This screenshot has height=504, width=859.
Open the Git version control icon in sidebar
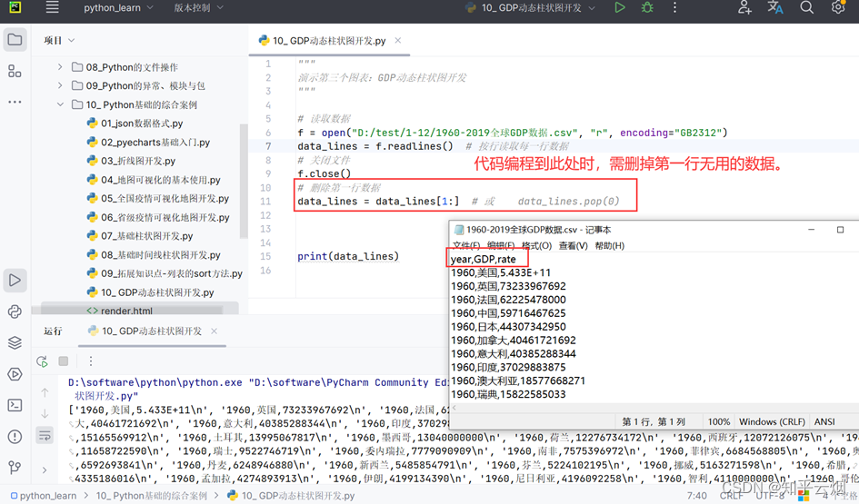coord(15,468)
